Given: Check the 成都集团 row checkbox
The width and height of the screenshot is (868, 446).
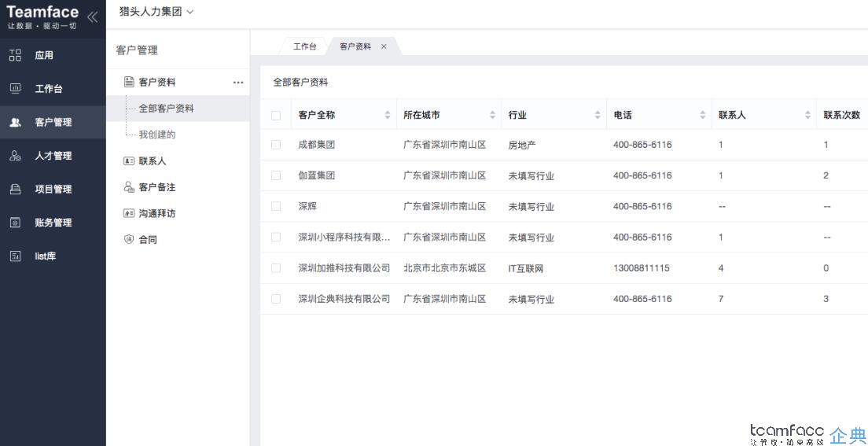Looking at the screenshot, I should click(x=276, y=145).
